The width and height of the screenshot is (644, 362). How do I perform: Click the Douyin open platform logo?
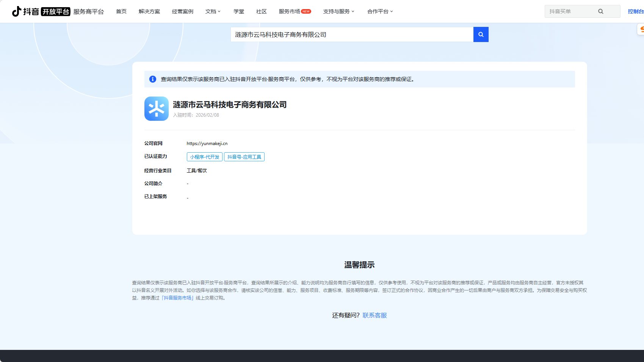tap(41, 11)
